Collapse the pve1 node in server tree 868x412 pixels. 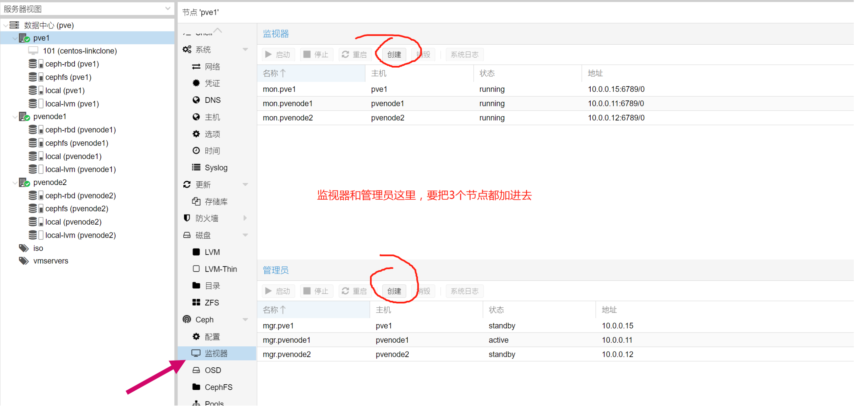[15, 38]
